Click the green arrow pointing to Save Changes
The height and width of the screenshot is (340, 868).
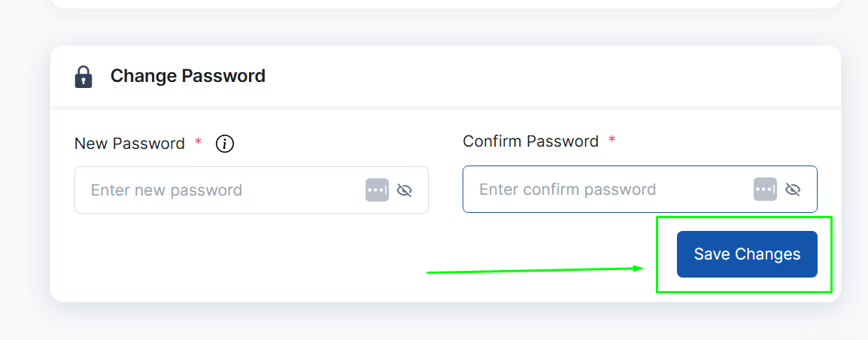(536, 270)
